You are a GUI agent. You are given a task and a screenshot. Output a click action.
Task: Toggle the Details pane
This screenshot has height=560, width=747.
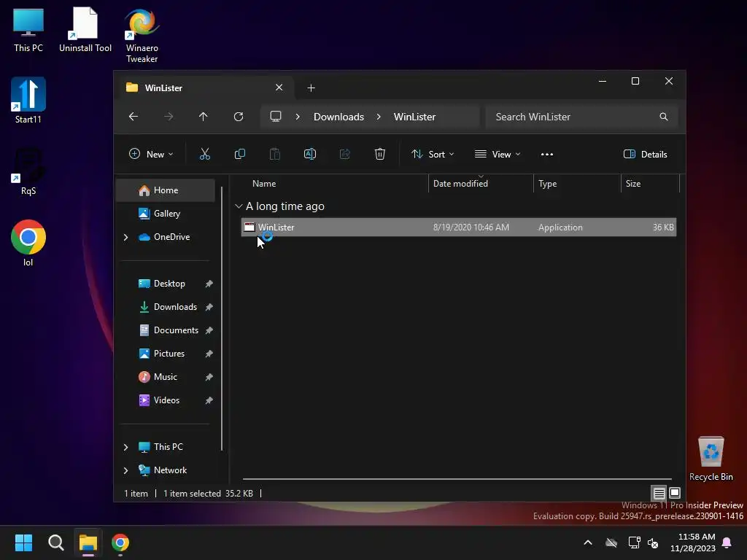tap(646, 155)
